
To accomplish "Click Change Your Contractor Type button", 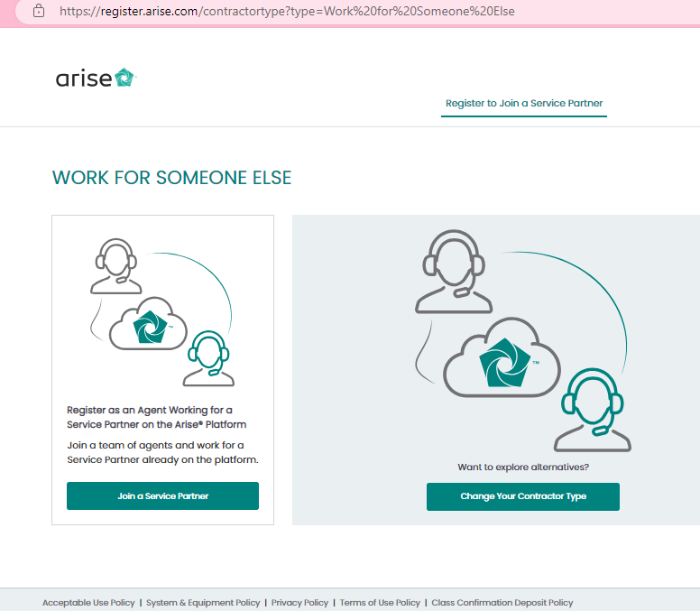I will 523,496.
